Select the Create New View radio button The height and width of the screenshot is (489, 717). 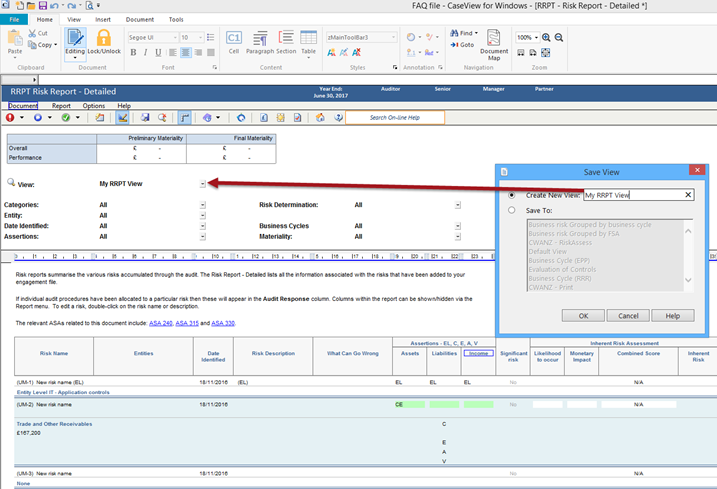pyautogui.click(x=512, y=195)
